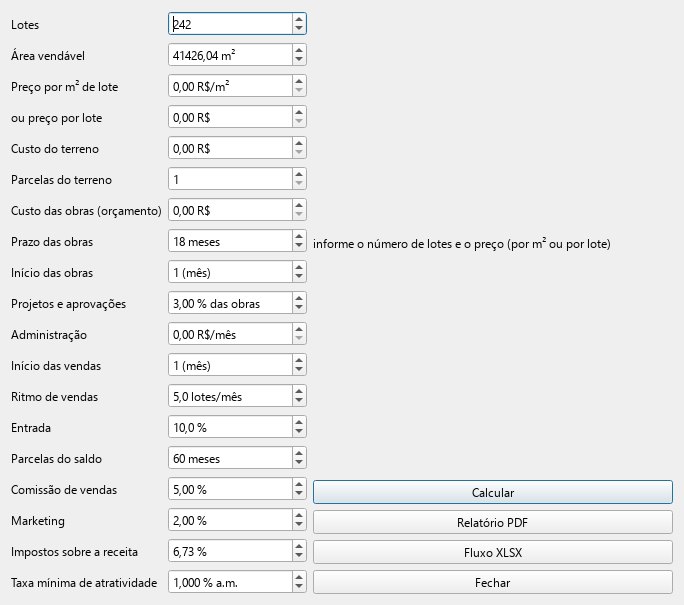Decrease Área vendável with down arrow
Viewport: 684px width, 605px height.
pyautogui.click(x=299, y=60)
